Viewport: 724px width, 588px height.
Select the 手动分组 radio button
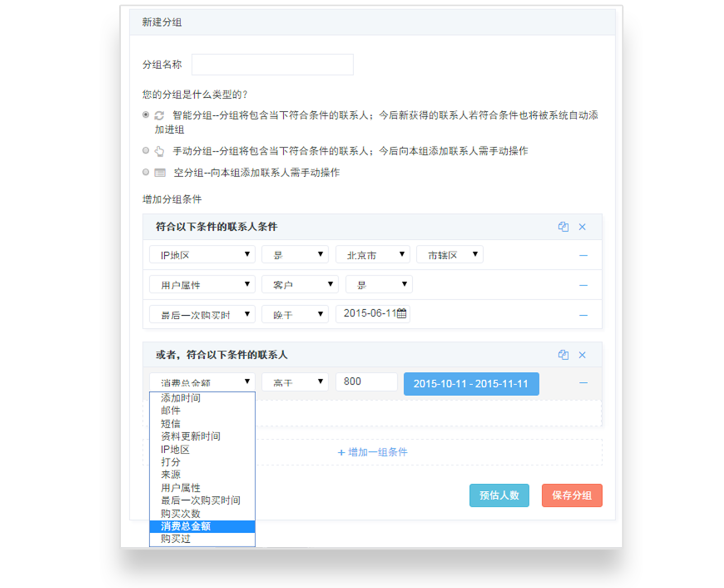(146, 150)
